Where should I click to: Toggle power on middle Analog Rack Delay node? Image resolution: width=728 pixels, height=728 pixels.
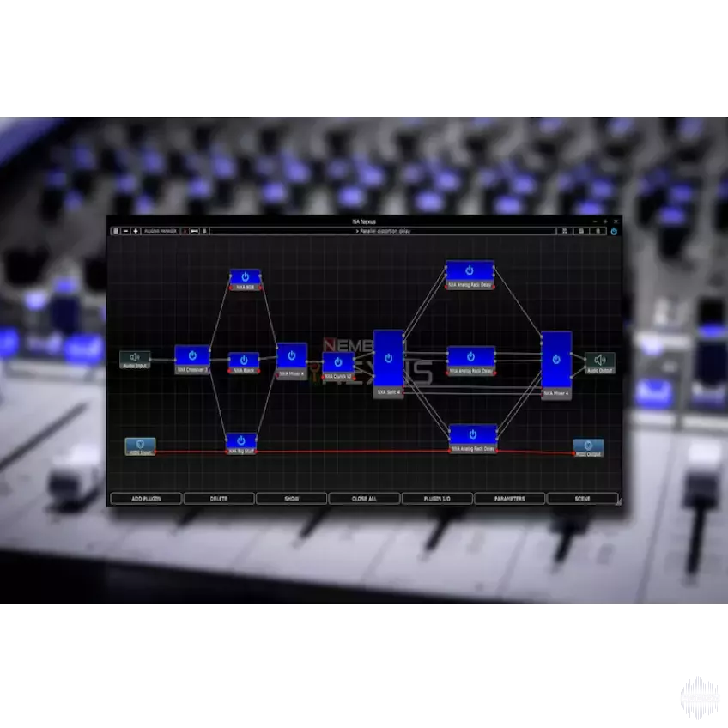point(470,356)
